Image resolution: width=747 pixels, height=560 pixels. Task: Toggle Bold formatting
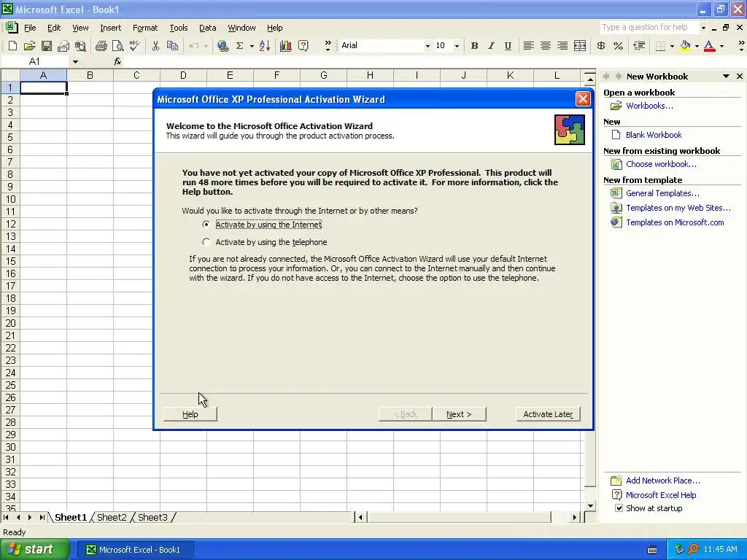[474, 46]
